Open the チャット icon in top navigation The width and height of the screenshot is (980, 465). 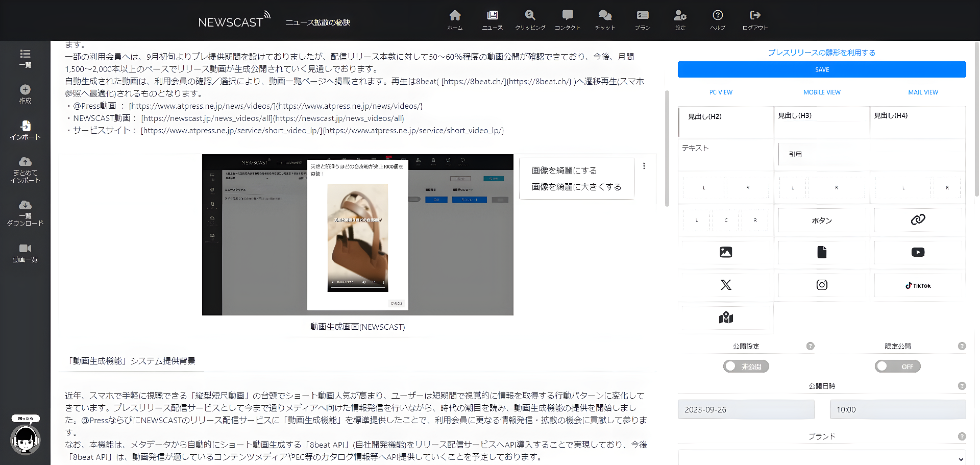click(604, 20)
